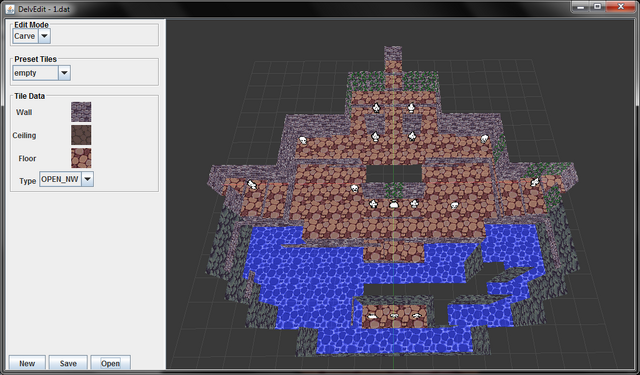This screenshot has height=375, width=640.
Task: Open the Edit Mode dropdown arrow
Action: coord(44,36)
